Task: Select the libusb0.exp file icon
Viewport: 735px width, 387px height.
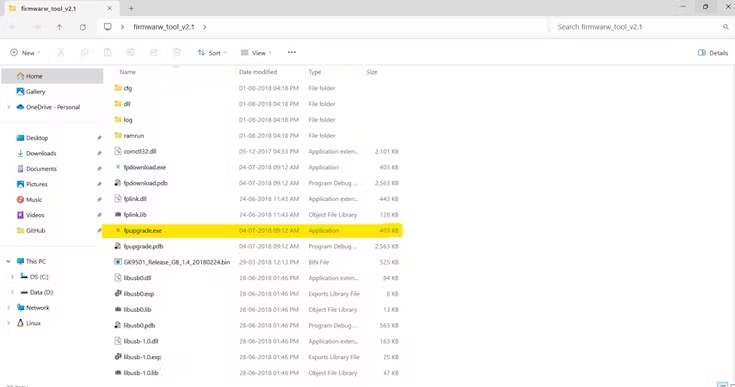Action: tap(118, 294)
